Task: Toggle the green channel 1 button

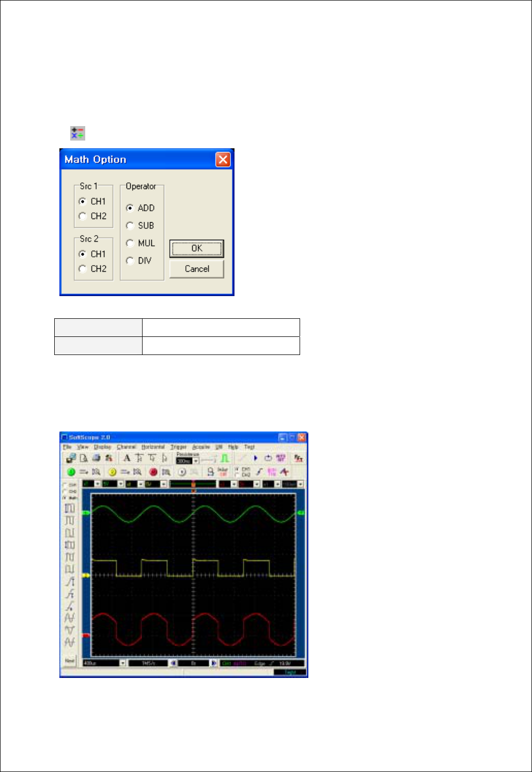Action: pyautogui.click(x=71, y=472)
